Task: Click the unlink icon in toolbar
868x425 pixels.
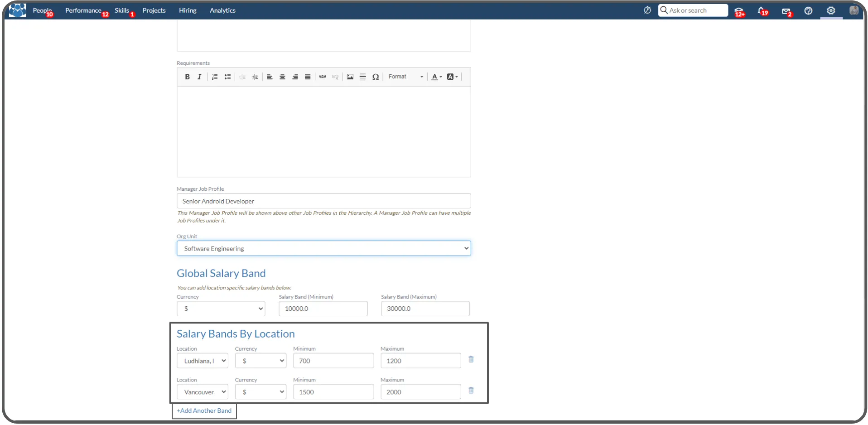Action: click(x=335, y=77)
